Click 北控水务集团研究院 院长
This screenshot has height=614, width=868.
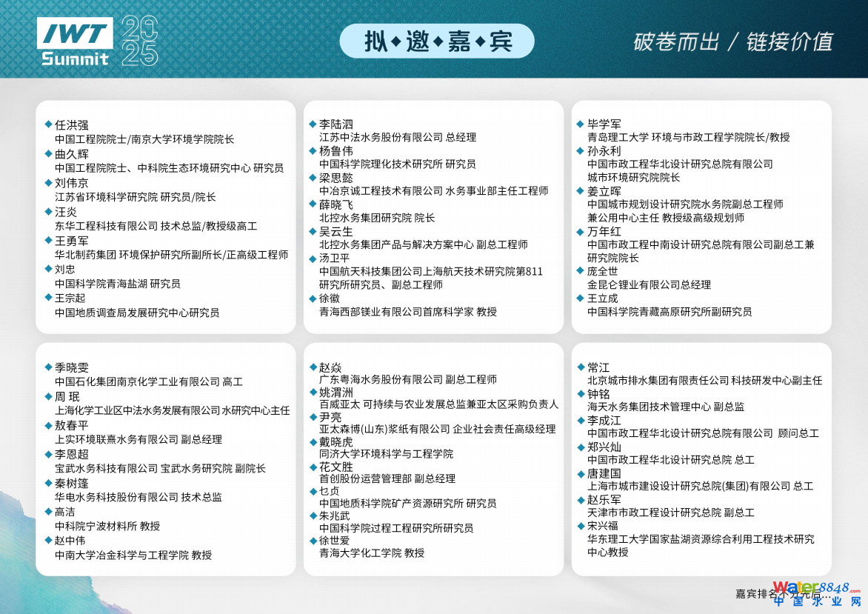click(377, 218)
